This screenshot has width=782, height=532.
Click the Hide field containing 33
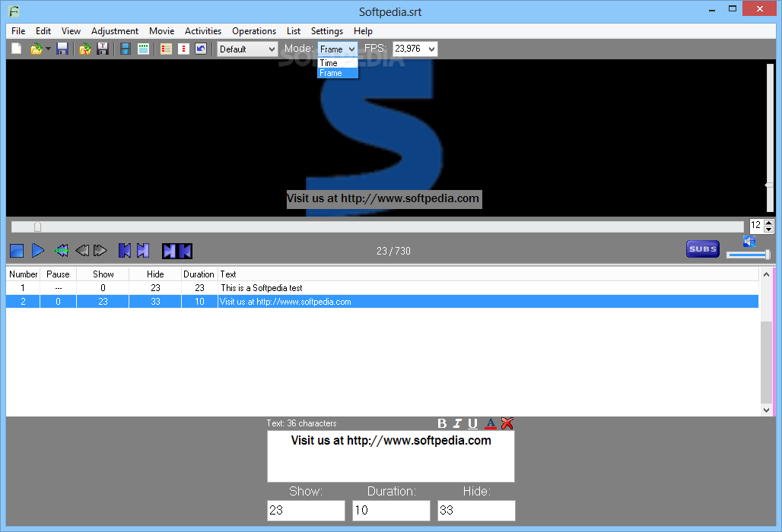(477, 511)
